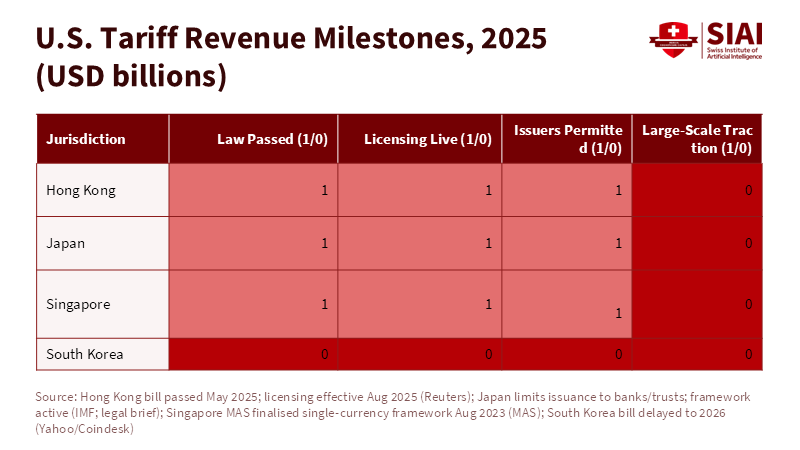This screenshot has width=800, height=450.
Task: Click the SIAI wordmark letters
Action: coord(734,33)
